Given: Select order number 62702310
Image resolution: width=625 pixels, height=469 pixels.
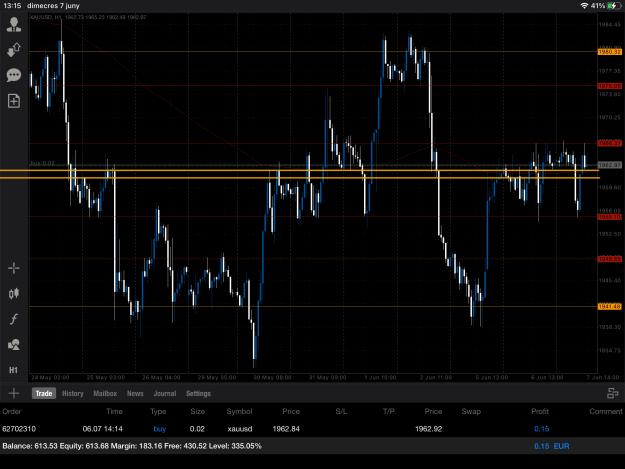Looking at the screenshot, I should click(19, 429).
